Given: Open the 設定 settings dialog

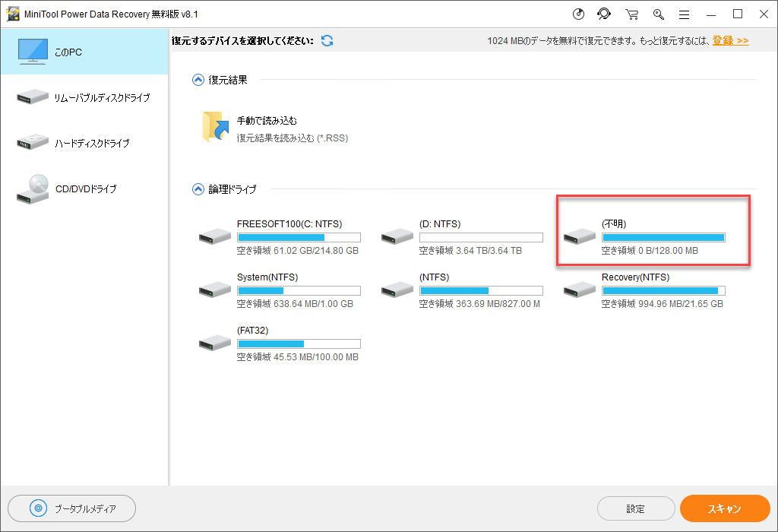Looking at the screenshot, I should [636, 508].
